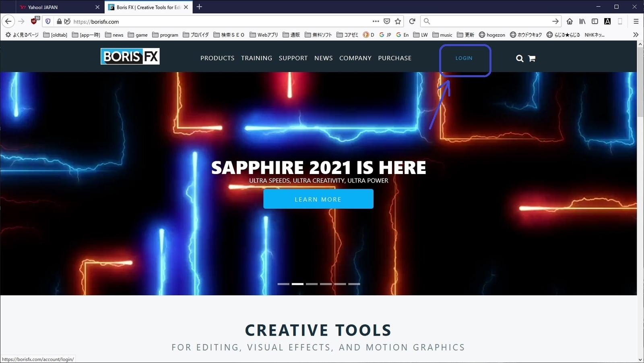Open the shopping cart icon
Viewport: 644px width, 363px height.
pyautogui.click(x=532, y=58)
